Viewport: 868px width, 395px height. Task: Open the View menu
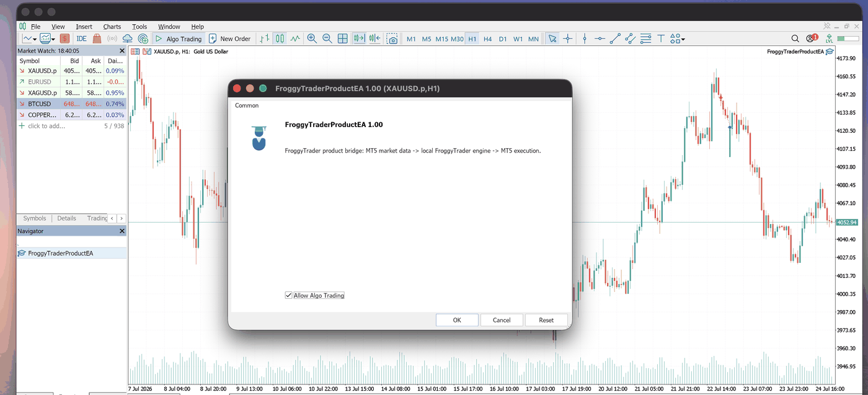(58, 27)
